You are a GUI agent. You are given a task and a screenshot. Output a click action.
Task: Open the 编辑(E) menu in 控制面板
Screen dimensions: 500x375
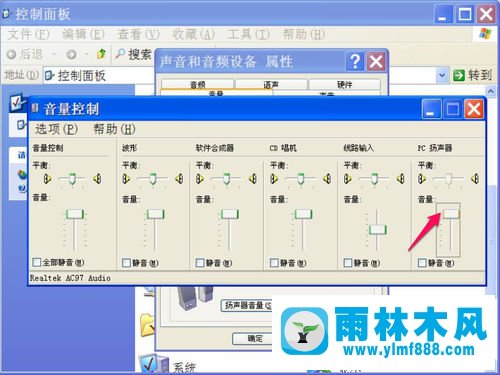pos(83,34)
